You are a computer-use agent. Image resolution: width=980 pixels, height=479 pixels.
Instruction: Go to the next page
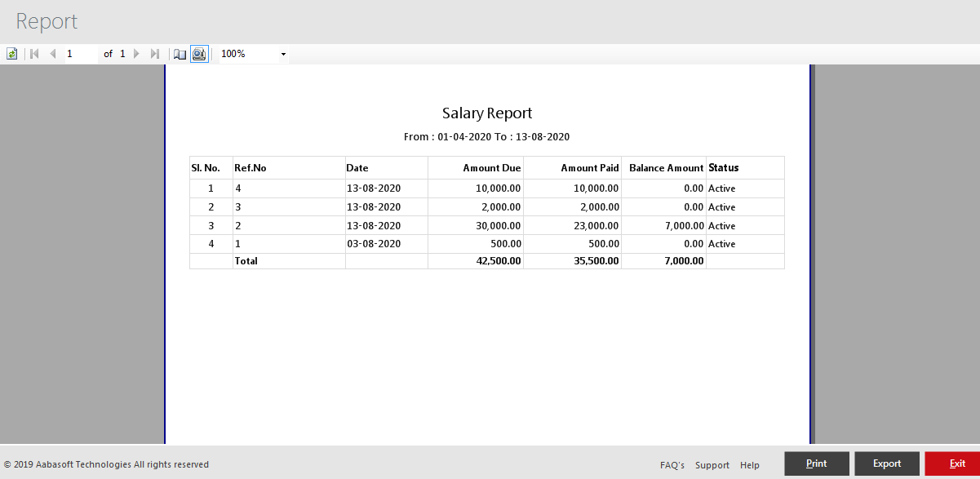click(136, 54)
